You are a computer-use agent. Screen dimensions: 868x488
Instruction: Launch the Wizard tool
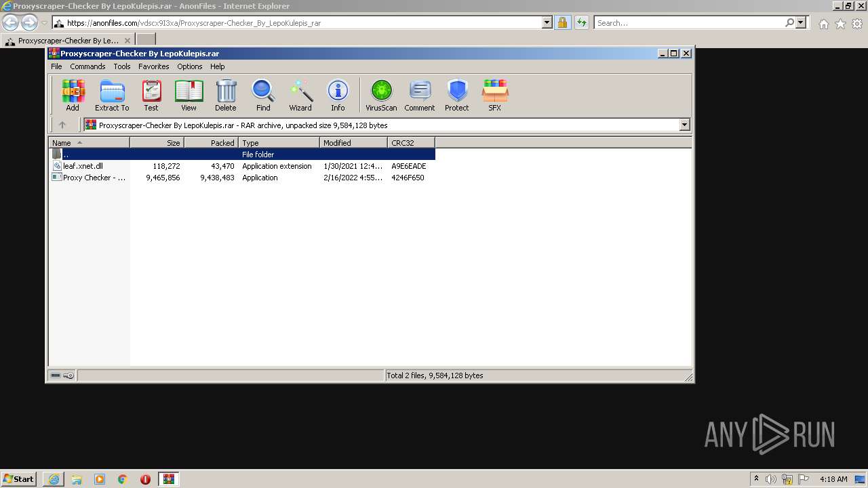(x=300, y=95)
